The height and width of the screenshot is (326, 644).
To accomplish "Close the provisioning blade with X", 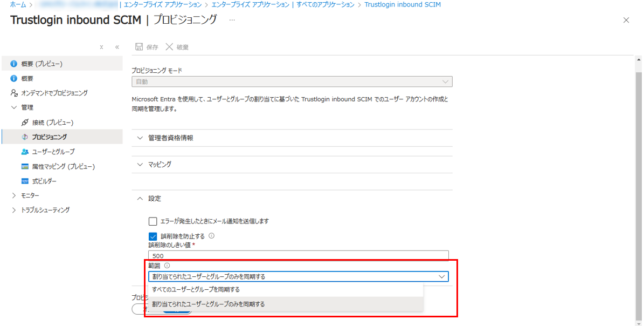I will [x=626, y=20].
